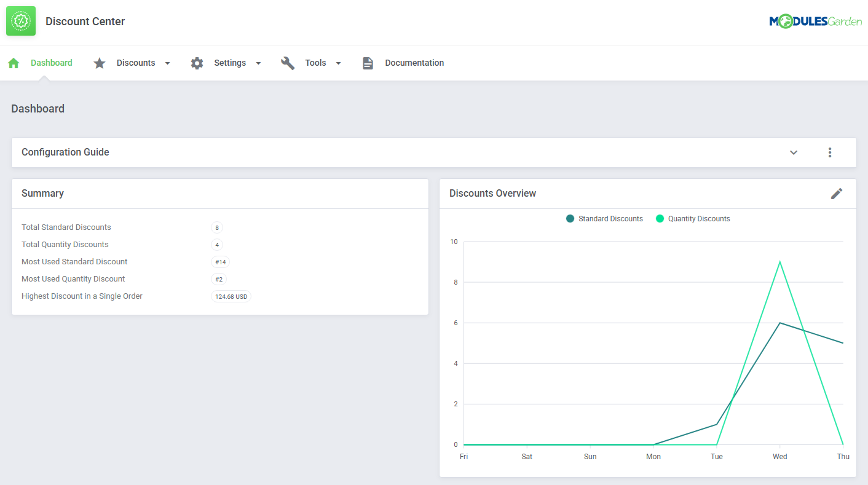Click the Tue label on chart axis
This screenshot has height=485, width=868.
717,457
